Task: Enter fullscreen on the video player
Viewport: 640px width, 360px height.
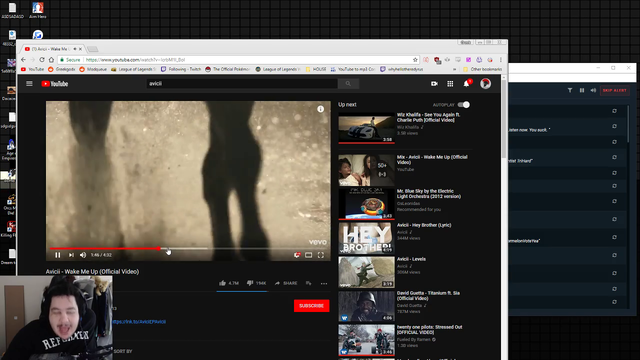Action: [321, 255]
